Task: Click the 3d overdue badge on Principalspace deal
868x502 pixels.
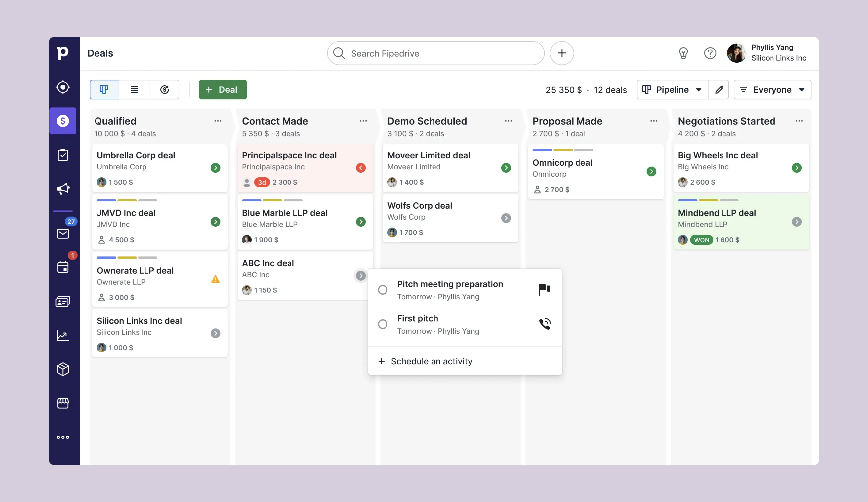Action: pyautogui.click(x=262, y=182)
